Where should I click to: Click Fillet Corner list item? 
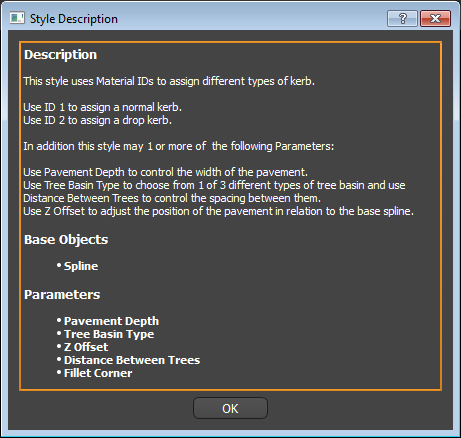click(x=98, y=373)
